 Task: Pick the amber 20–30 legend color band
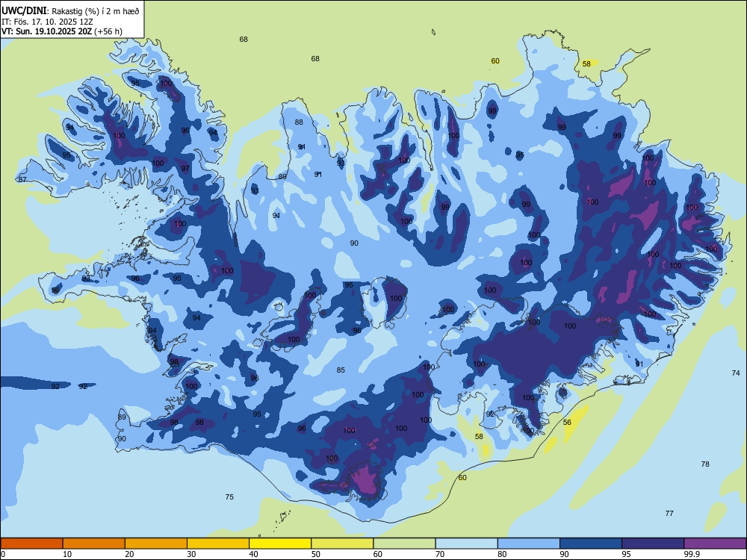(156, 544)
